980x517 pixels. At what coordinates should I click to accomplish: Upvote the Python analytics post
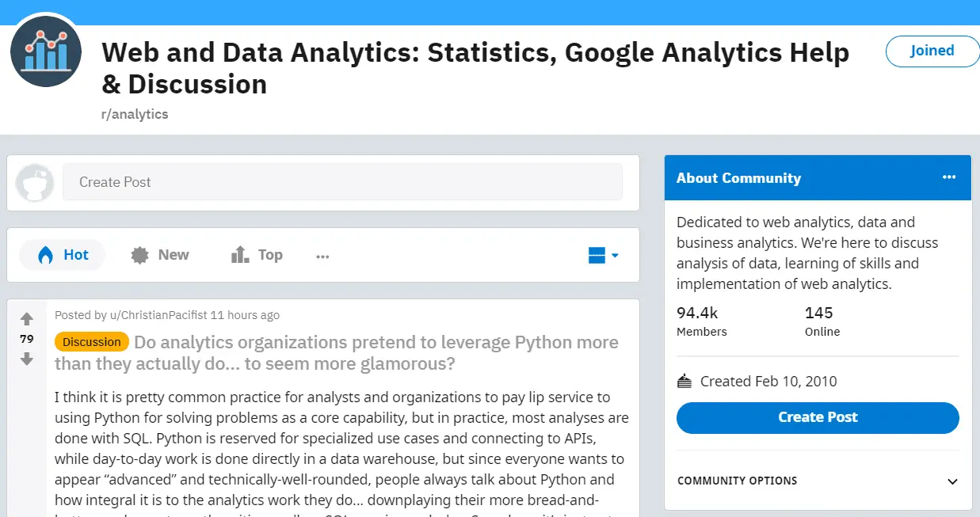point(27,319)
